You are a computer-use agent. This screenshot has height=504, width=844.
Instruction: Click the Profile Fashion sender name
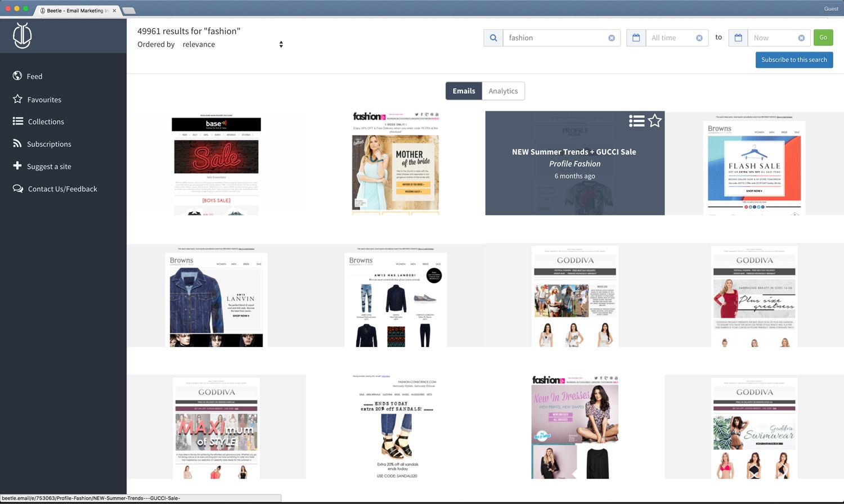coord(574,164)
